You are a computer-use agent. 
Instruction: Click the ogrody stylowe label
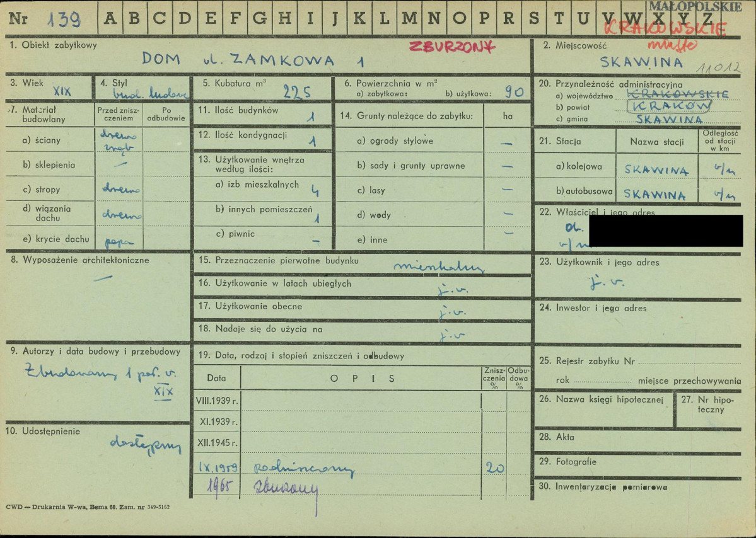coord(395,141)
